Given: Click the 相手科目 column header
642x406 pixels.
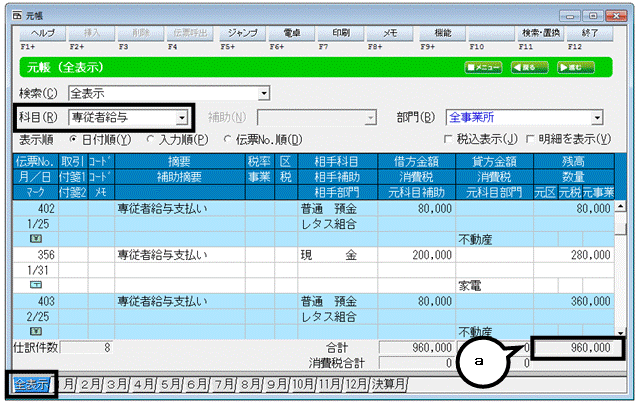Looking at the screenshot, I should click(x=338, y=162).
